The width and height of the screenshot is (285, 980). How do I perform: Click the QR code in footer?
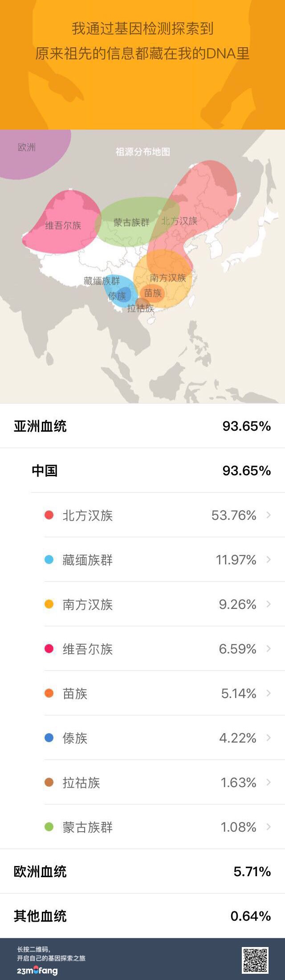point(255,960)
